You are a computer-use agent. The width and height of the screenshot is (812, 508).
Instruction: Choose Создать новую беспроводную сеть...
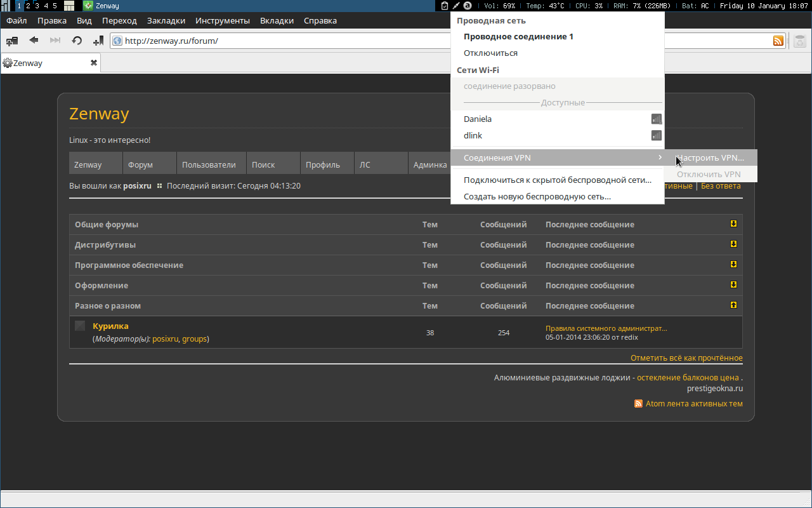[558, 196]
